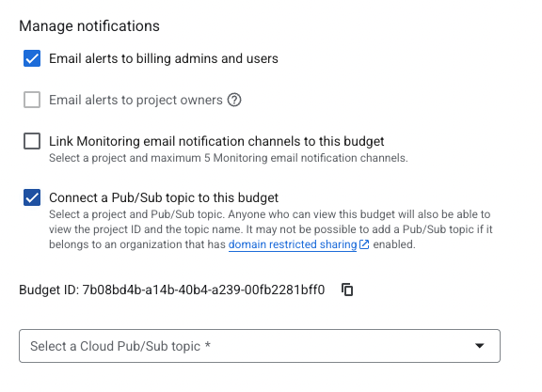Enable Email alerts to project owners checkbox
Viewport: 542px width, 392px height.
click(x=32, y=100)
